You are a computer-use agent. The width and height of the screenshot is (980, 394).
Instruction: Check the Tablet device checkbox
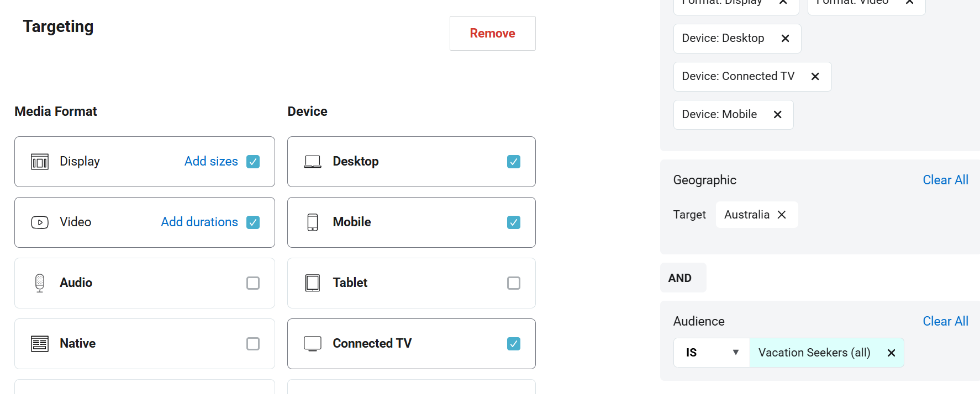coord(514,283)
